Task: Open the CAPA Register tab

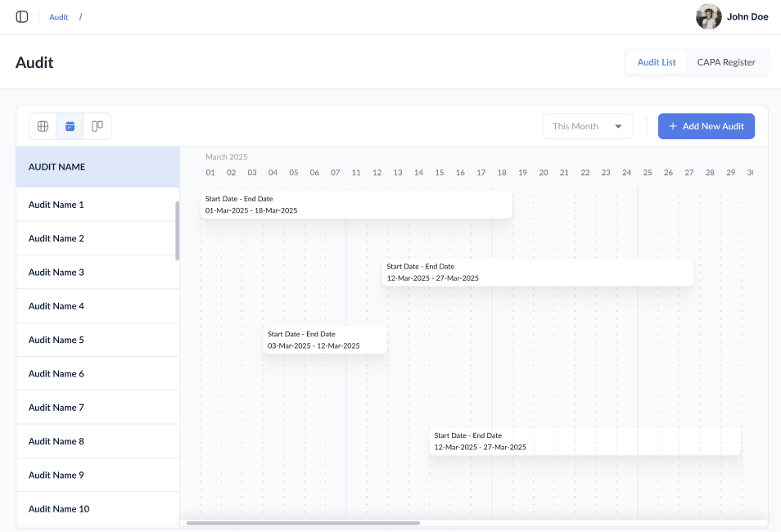Action: point(726,62)
